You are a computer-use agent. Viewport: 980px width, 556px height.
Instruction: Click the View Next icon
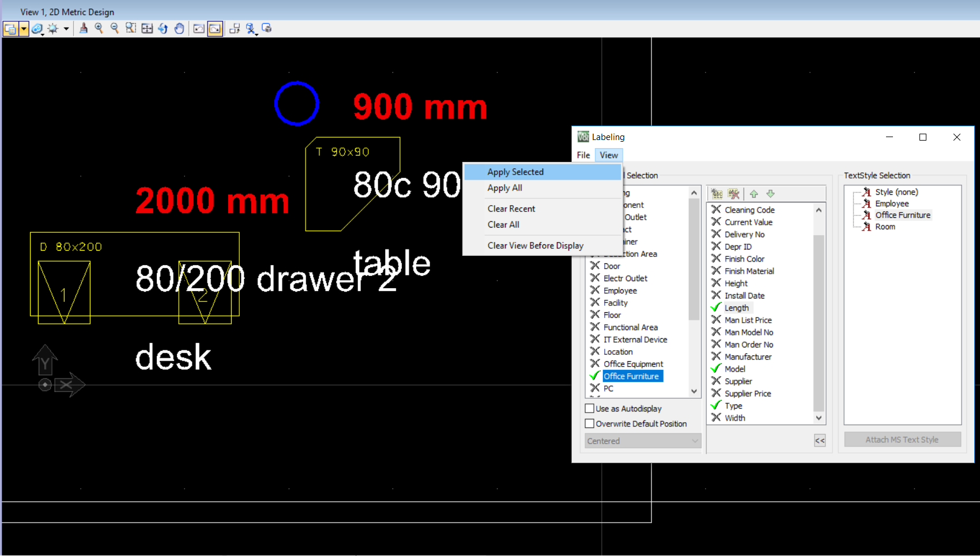click(x=215, y=28)
